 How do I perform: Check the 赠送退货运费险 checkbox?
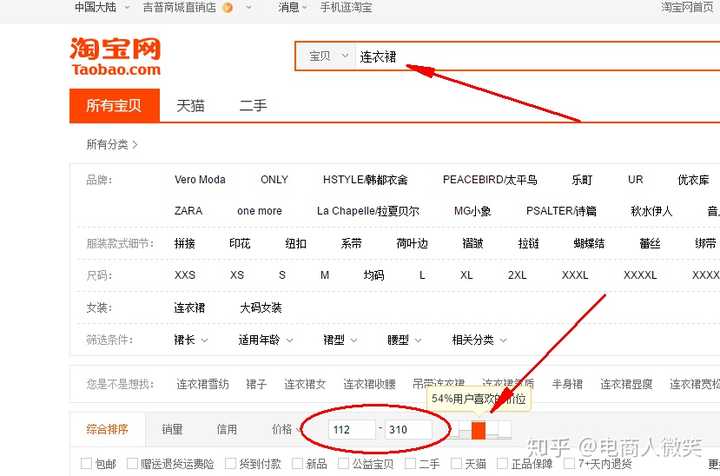(132, 464)
